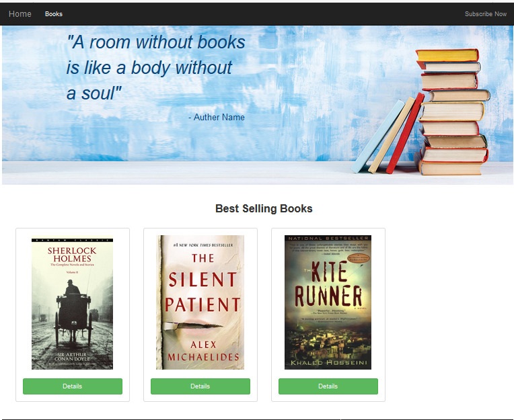The image size is (514, 420).
Task: Select the "A room without books" quote
Action: tap(155, 68)
